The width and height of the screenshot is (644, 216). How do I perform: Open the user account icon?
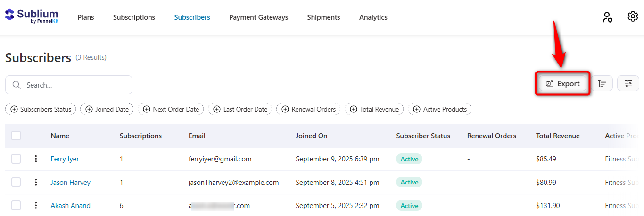607,17
